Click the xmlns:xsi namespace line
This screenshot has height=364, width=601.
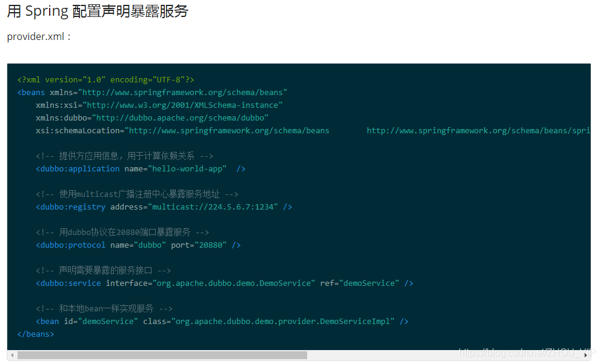pyautogui.click(x=159, y=105)
